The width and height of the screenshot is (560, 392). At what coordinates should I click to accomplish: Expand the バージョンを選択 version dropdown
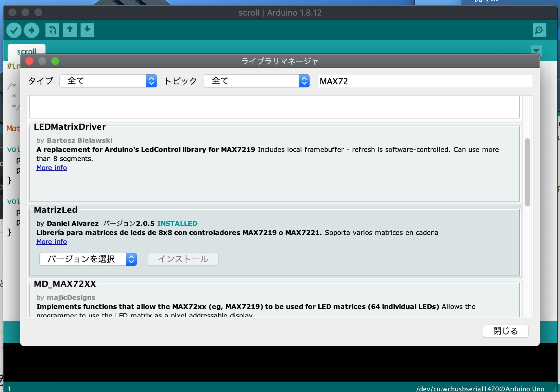point(88,259)
